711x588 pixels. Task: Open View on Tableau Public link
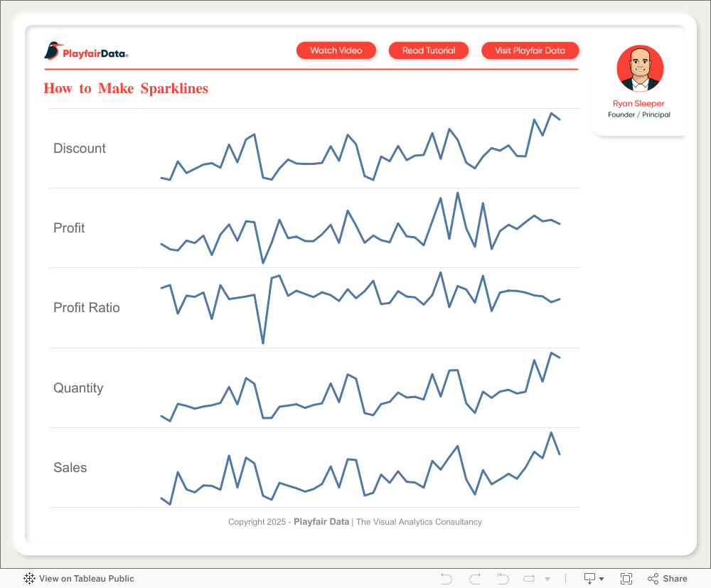pyautogui.click(x=86, y=579)
